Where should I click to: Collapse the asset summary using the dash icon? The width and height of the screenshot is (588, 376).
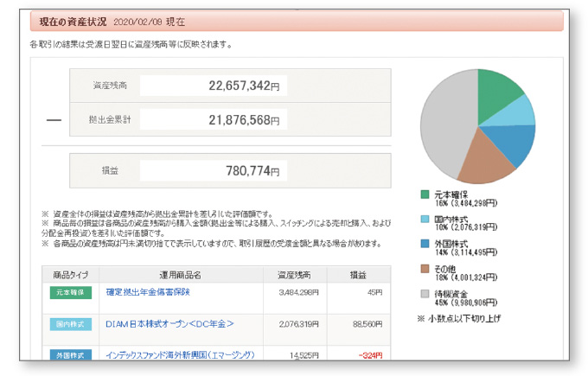point(54,119)
